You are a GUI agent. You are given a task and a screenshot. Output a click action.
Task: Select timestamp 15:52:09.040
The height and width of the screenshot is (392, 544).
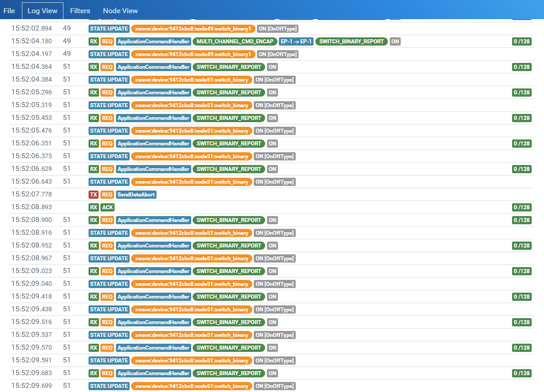pyautogui.click(x=31, y=284)
